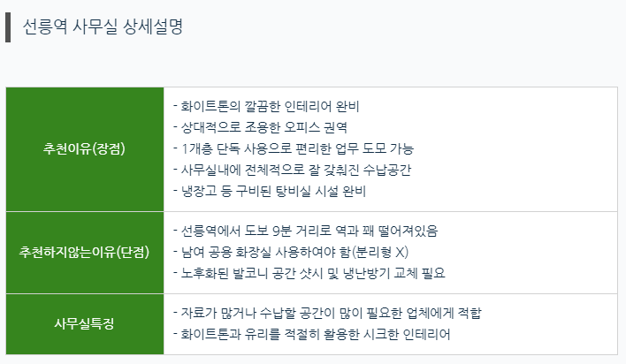Viewport: 626px width, 364px height.
Task: Click the heading 선릉역 사무실 상세설명
Action: [103, 27]
